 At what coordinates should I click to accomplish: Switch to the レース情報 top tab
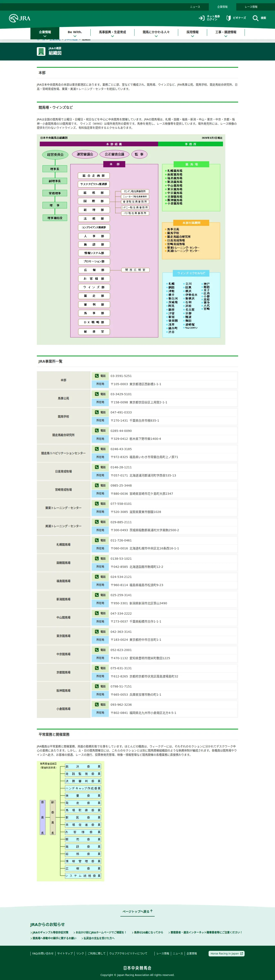pyautogui.click(x=251, y=7)
